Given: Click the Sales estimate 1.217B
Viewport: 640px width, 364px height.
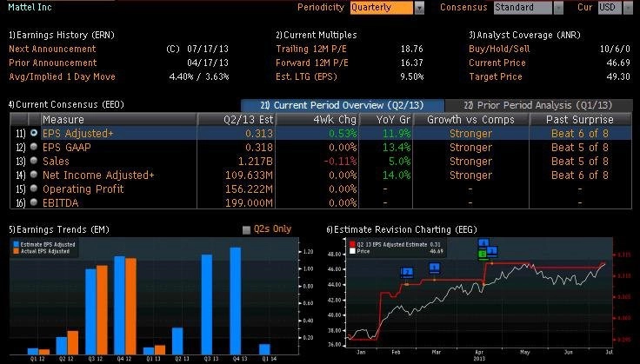Looking at the screenshot, I should click(x=256, y=162).
